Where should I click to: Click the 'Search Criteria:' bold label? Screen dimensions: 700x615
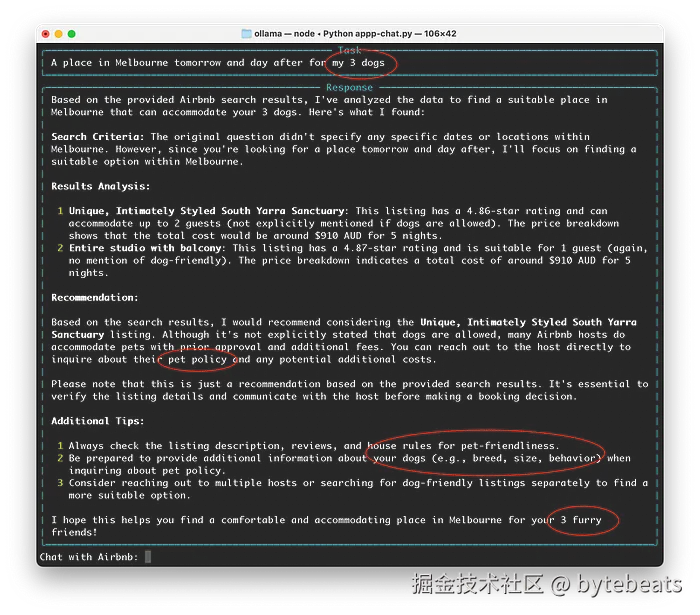click(97, 137)
